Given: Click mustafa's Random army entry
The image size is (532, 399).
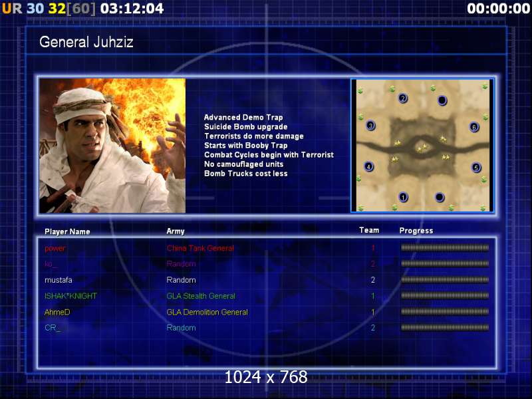Looking at the screenshot, I should 181,280.
